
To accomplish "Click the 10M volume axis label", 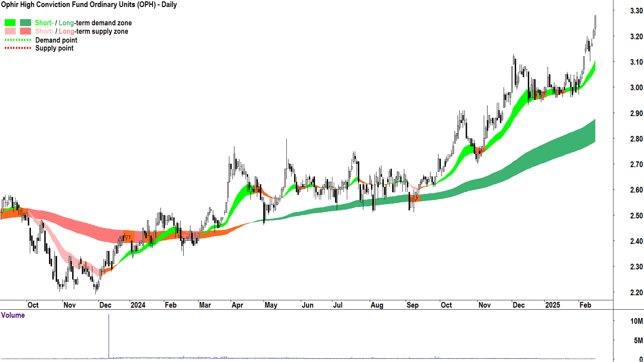I will coord(636,321).
